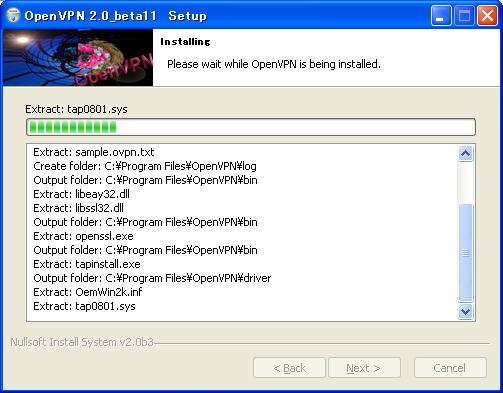
Task: Select log line 'Extract: libeay32.dll'
Action: [81, 194]
